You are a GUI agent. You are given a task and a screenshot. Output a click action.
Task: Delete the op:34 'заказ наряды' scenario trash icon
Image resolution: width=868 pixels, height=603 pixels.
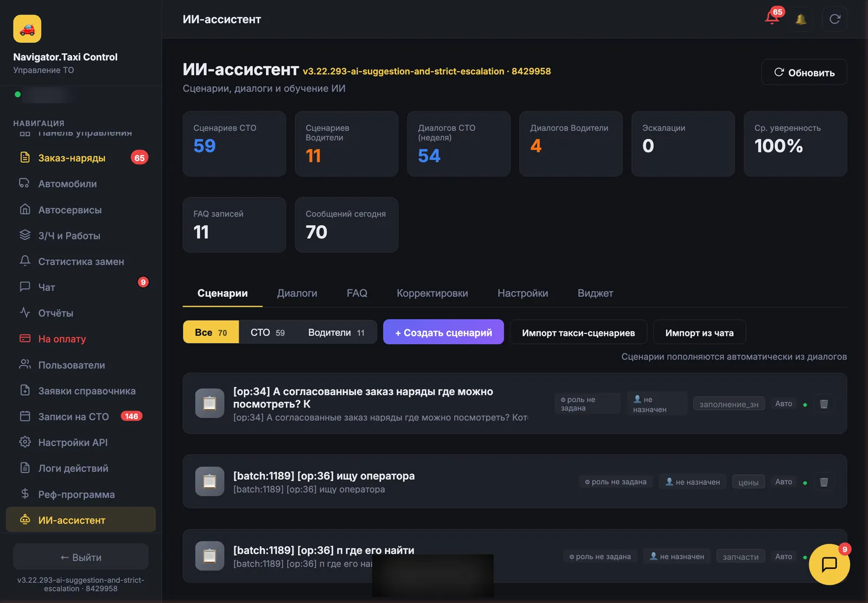(824, 404)
